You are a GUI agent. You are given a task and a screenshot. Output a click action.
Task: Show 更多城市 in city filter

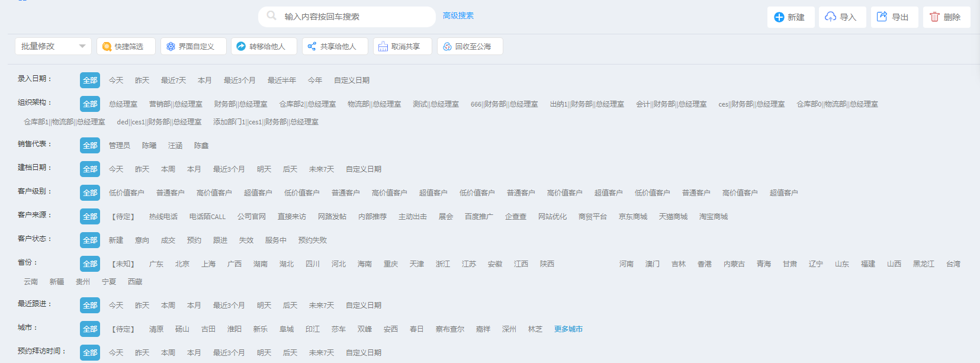click(568, 329)
